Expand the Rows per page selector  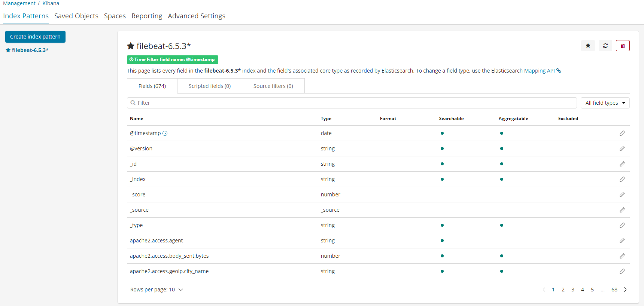pyautogui.click(x=157, y=290)
